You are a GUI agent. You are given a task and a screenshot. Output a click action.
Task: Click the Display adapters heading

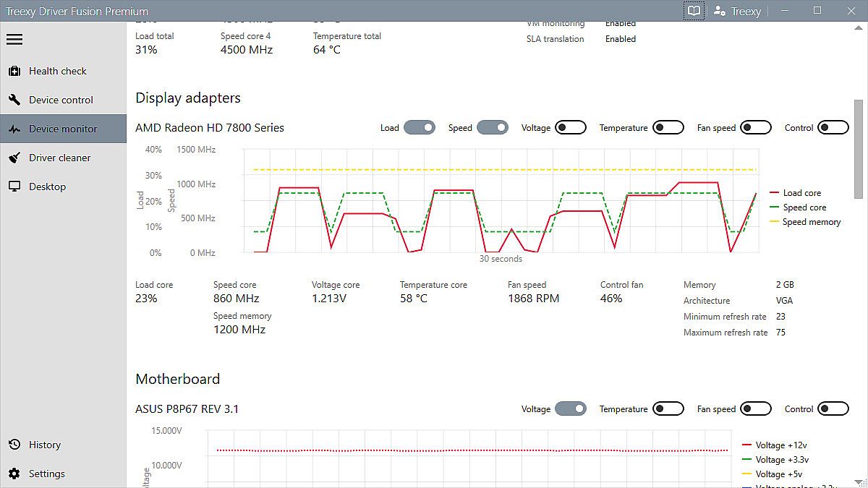point(188,98)
